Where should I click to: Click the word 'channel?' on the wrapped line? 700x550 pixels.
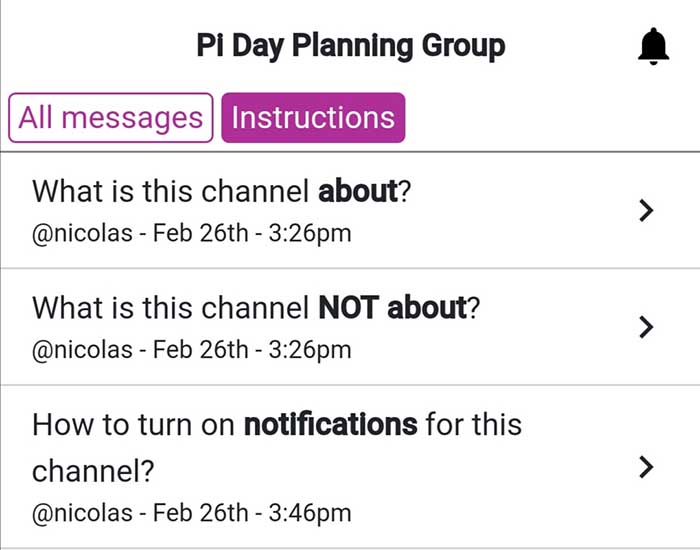[x=93, y=471]
